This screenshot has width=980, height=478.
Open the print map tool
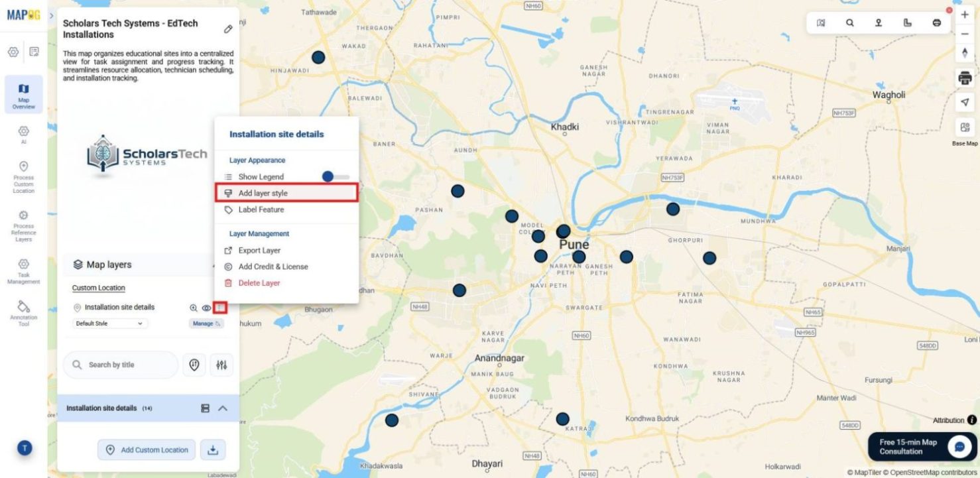point(965,75)
